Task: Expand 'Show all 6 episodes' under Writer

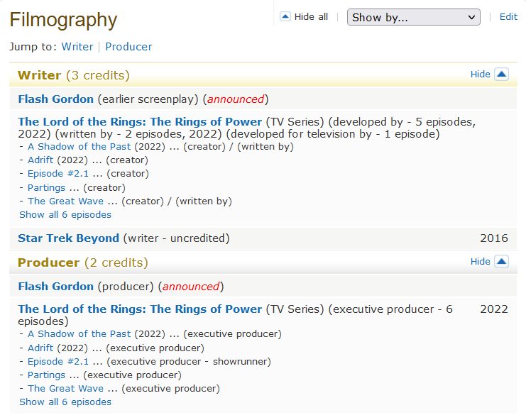Action: tap(65, 214)
